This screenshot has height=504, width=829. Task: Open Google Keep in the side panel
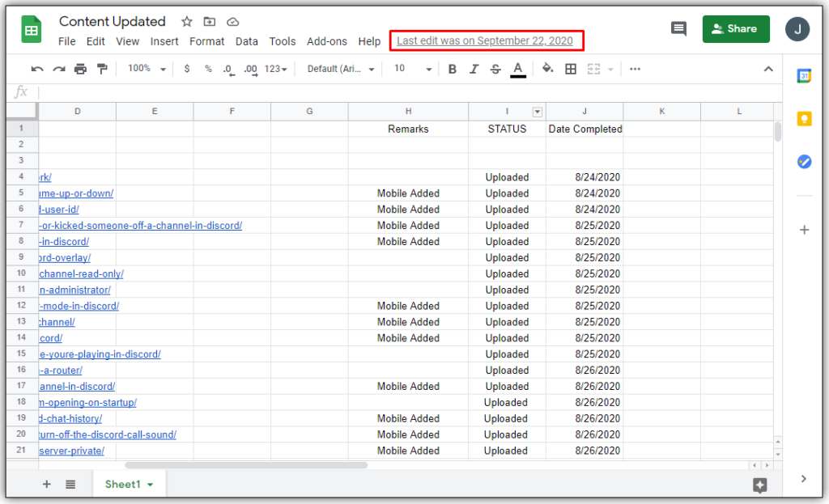coord(803,118)
